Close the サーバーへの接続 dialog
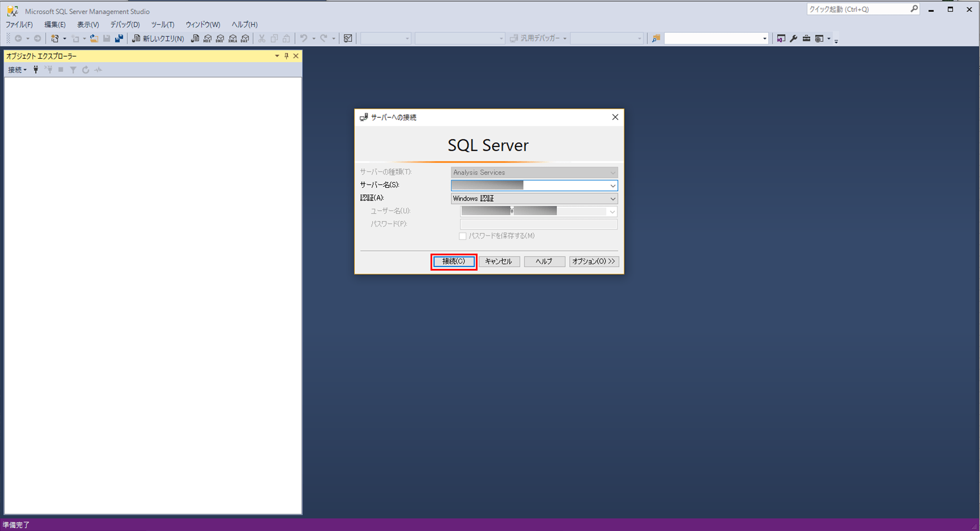The height and width of the screenshot is (531, 980). point(615,117)
